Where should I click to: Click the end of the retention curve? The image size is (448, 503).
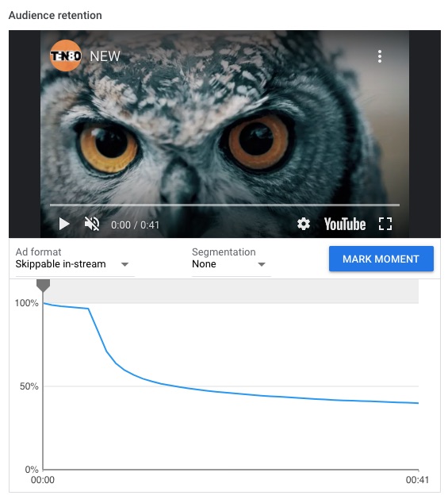click(417, 403)
